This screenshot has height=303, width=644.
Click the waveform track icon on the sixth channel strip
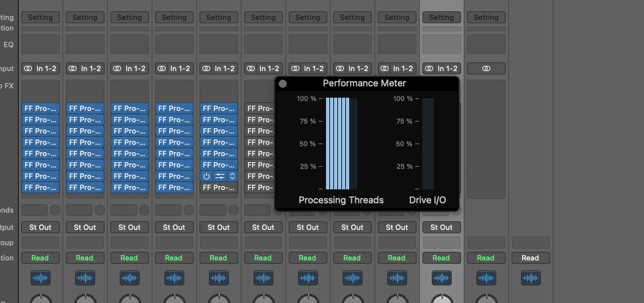coord(263,278)
